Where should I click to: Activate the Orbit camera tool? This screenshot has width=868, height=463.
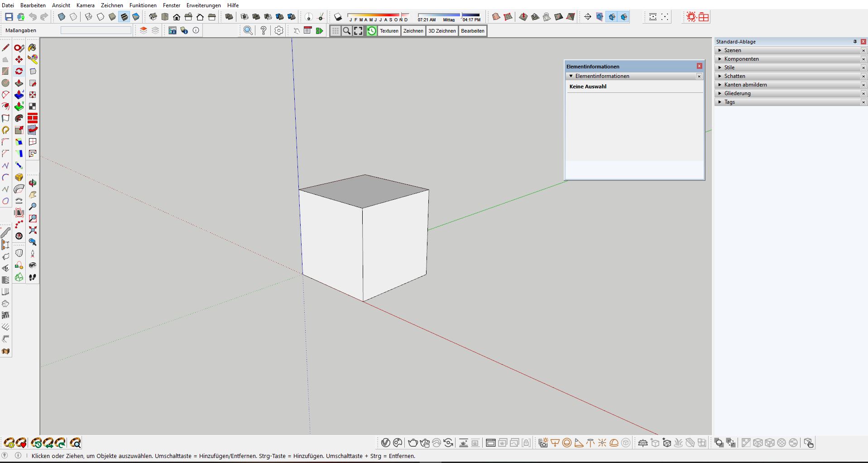[x=33, y=183]
